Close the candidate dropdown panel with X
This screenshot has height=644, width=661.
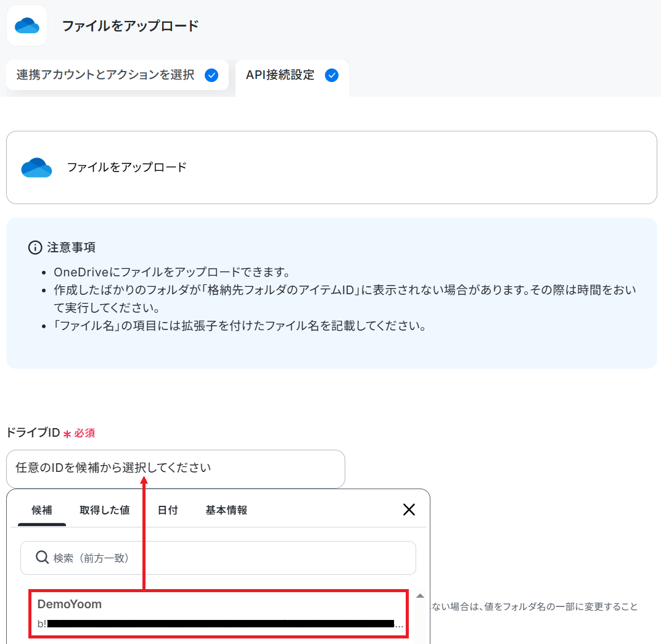click(409, 510)
